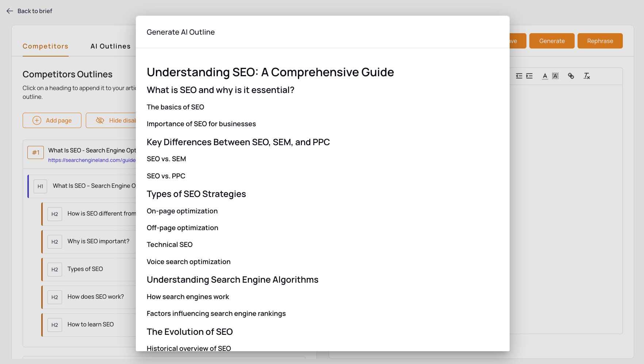Click the plus icon on Add page

37,120
